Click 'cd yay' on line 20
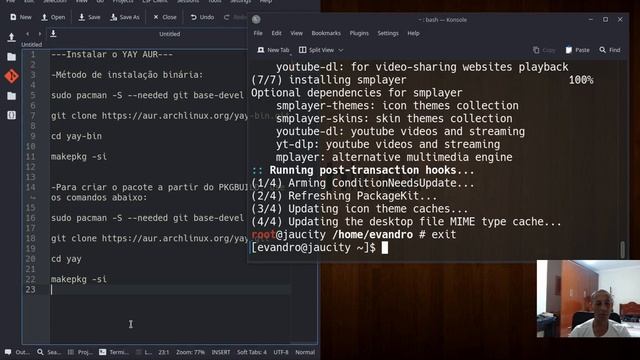640x360 pixels. 66,259
